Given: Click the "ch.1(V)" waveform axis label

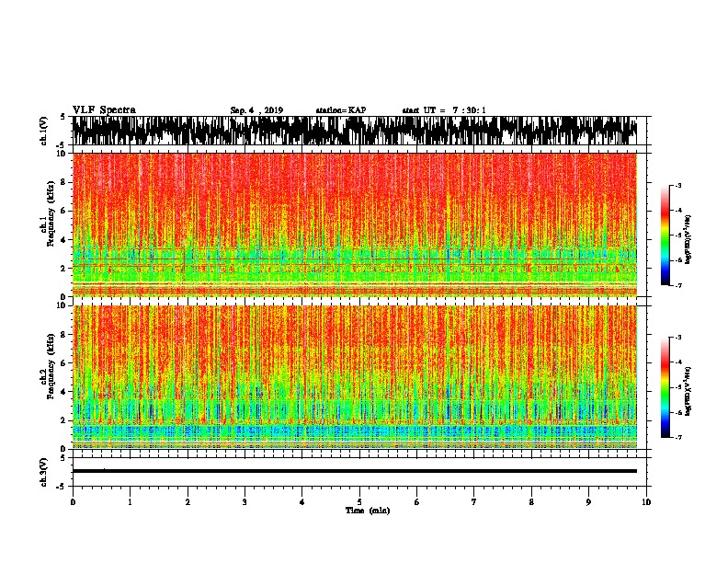Looking at the screenshot, I should (x=44, y=131).
